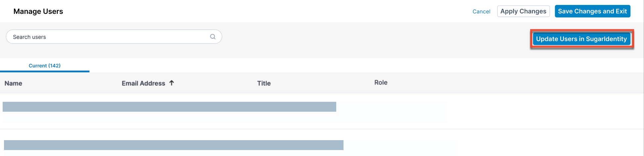
Task: Click the Role column header
Action: click(x=381, y=83)
